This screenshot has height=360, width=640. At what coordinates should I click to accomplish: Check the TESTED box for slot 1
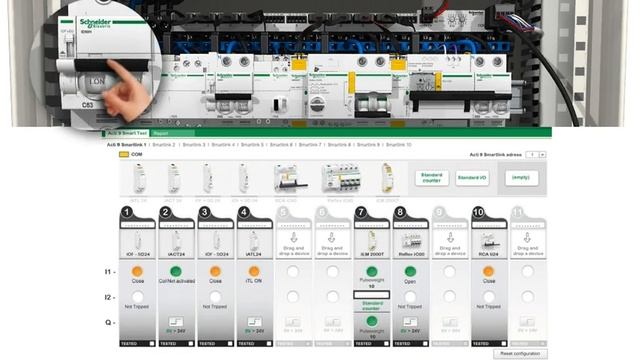pos(152,344)
